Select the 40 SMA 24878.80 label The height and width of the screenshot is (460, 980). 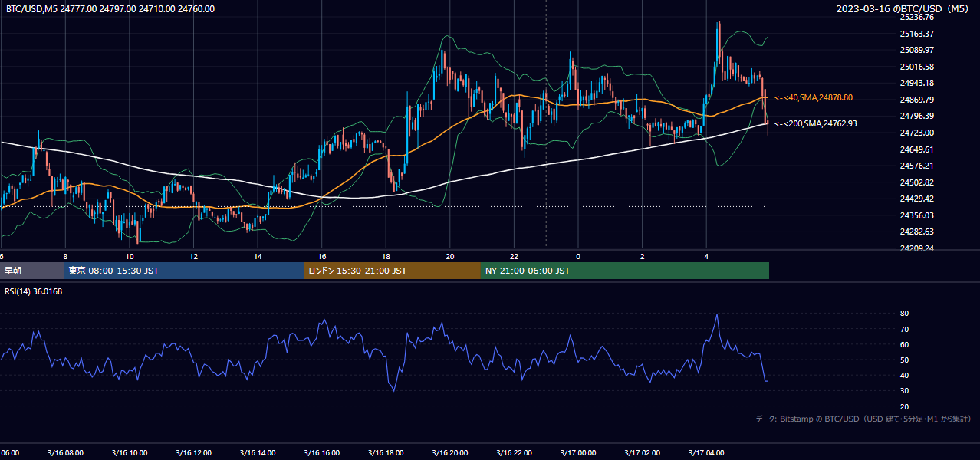(x=814, y=97)
